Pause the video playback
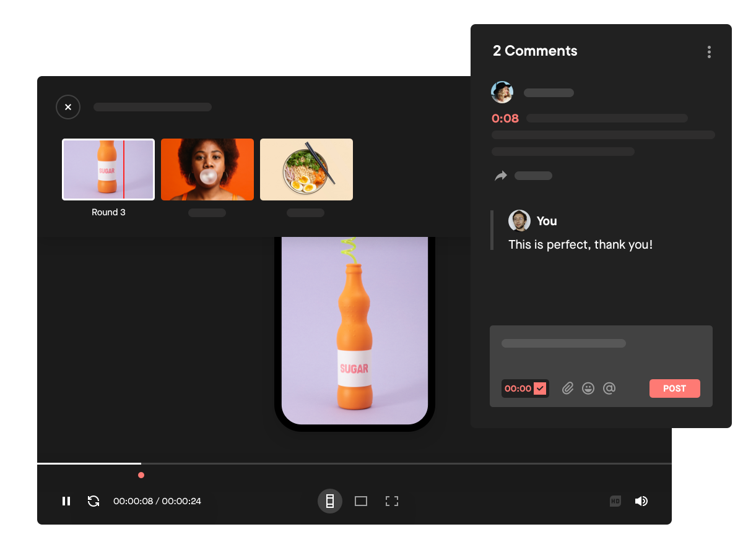756x558 pixels. click(x=66, y=501)
